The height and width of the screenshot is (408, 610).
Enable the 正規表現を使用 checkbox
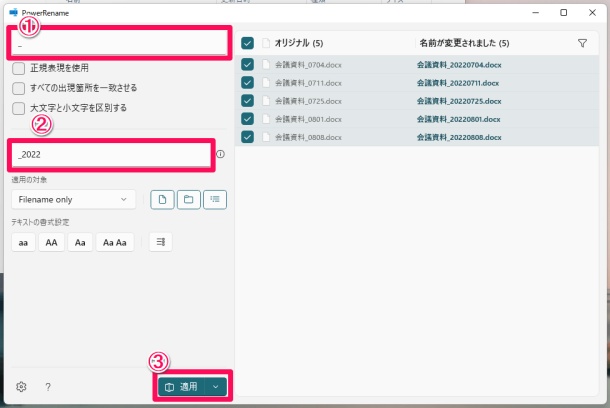click(x=18, y=68)
